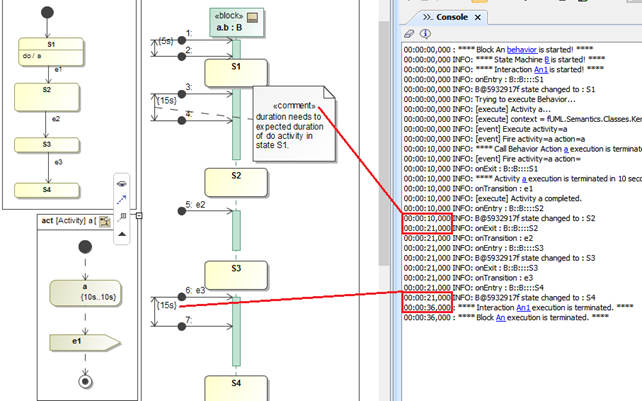Click the note anchor icon in the floating toolbar
Screen dimensions: 642x401
[x=122, y=216]
